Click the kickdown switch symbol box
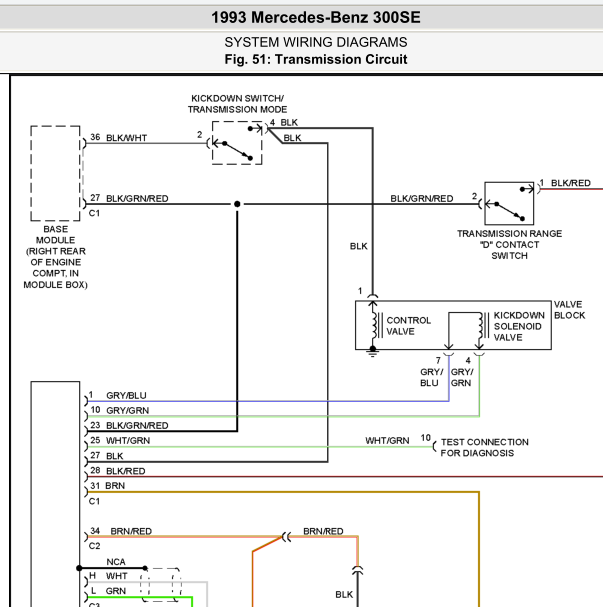Image resolution: width=603 pixels, height=607 pixels. 237,143
